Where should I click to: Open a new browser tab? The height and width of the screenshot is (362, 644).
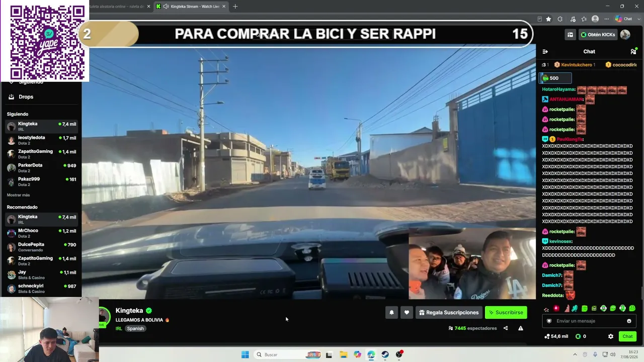coord(235,7)
